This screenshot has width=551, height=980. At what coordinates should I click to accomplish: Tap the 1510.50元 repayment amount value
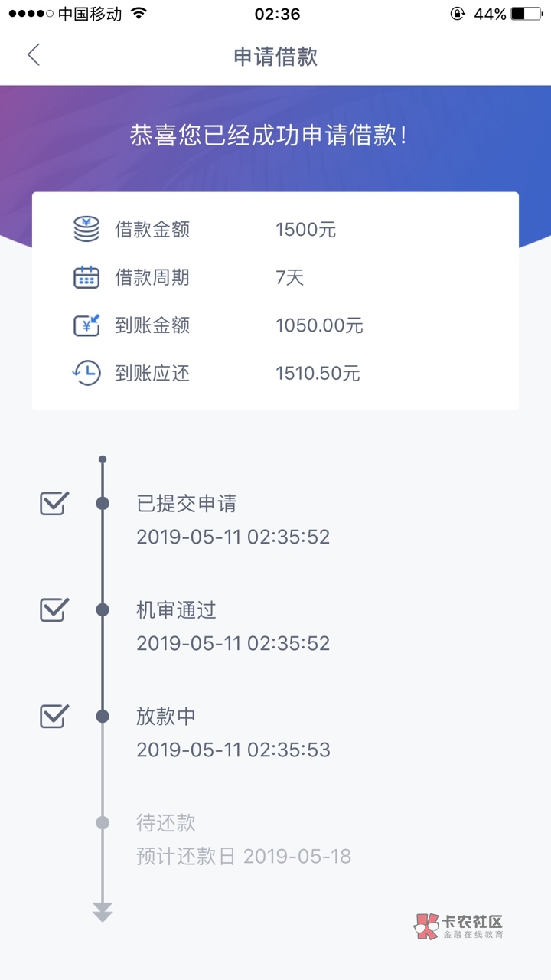pos(318,374)
